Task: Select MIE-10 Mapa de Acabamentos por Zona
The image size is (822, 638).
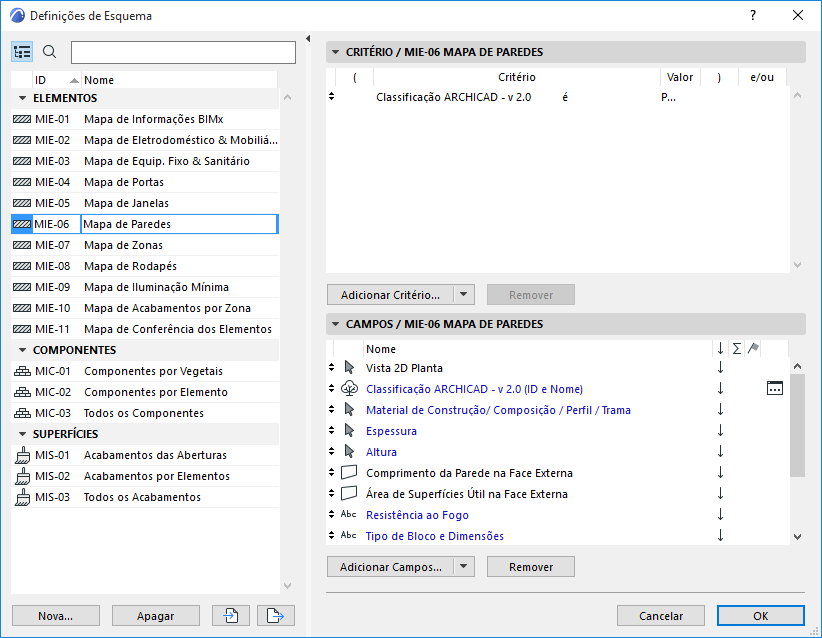Action: (145, 308)
